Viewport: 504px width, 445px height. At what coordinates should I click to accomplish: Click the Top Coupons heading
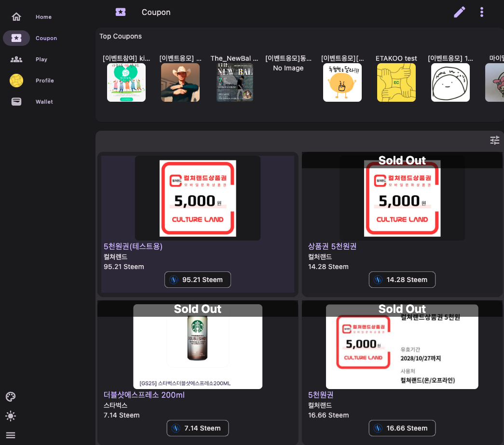click(121, 36)
